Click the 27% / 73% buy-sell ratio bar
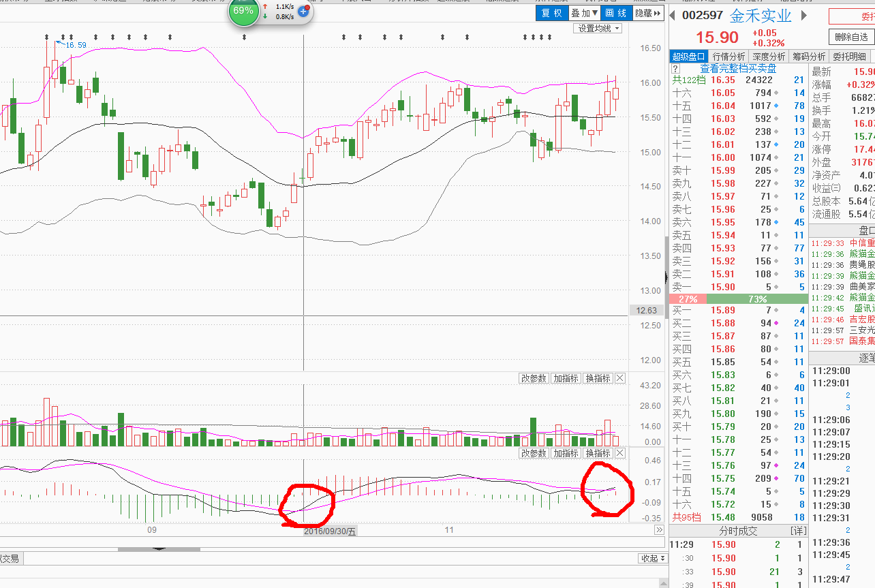 [x=738, y=299]
